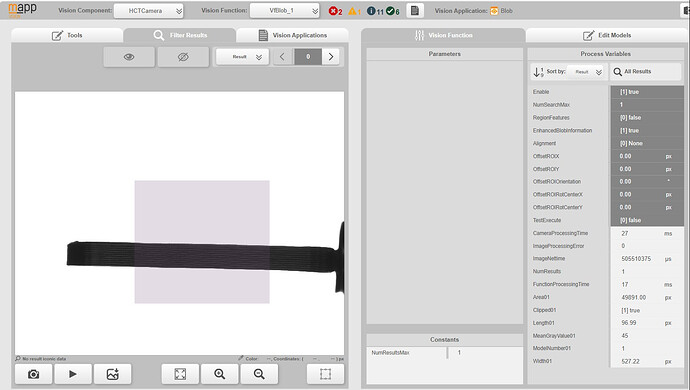Click the camera snapshot icon button
Viewport: 690px width, 390px height.
tap(33, 374)
